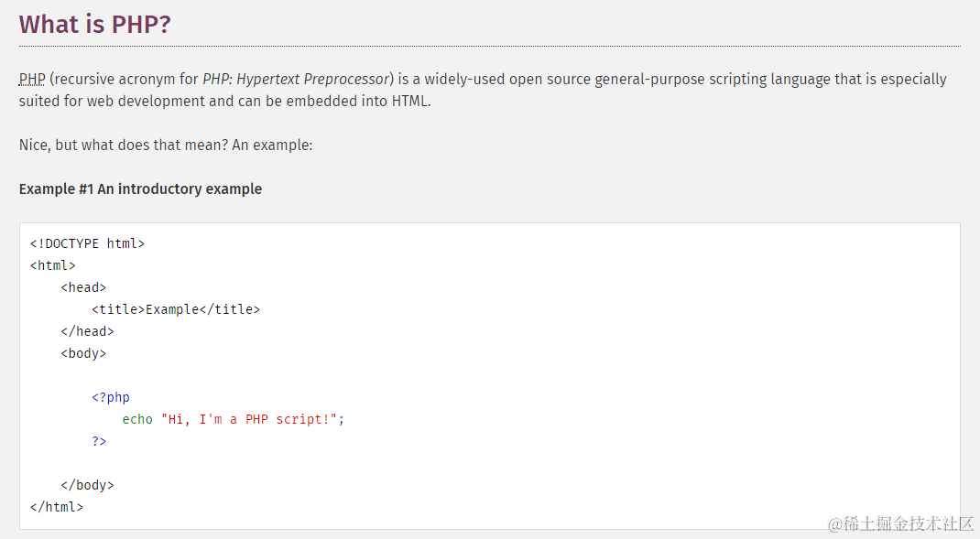Click "Example #1 An introductory example" caption
Image resolution: width=980 pixels, height=539 pixels.
pos(141,189)
